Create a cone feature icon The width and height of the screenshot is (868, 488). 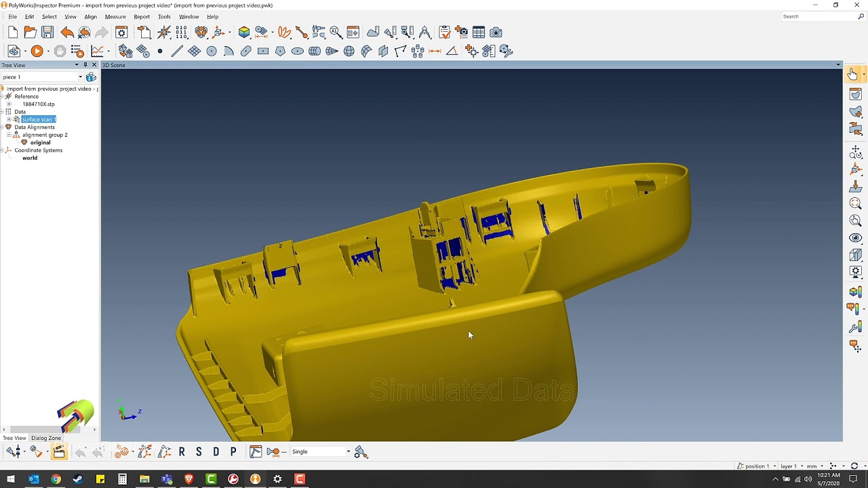pyautogui.click(x=332, y=51)
